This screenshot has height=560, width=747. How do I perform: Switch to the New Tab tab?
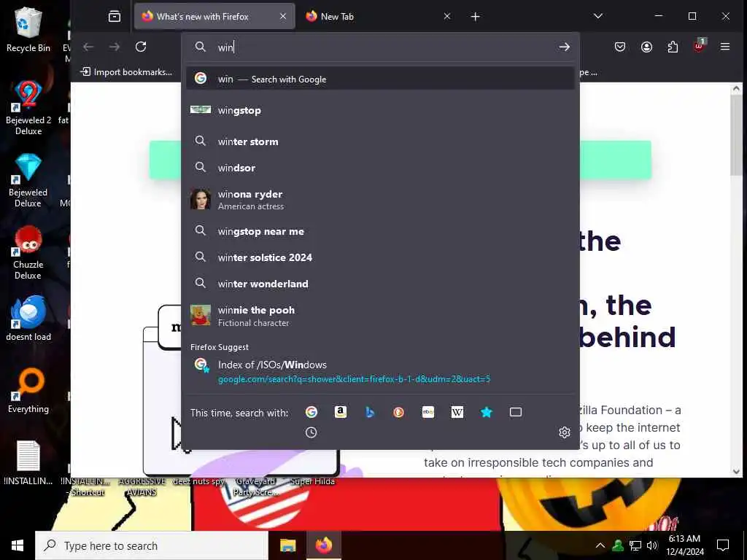coord(379,17)
